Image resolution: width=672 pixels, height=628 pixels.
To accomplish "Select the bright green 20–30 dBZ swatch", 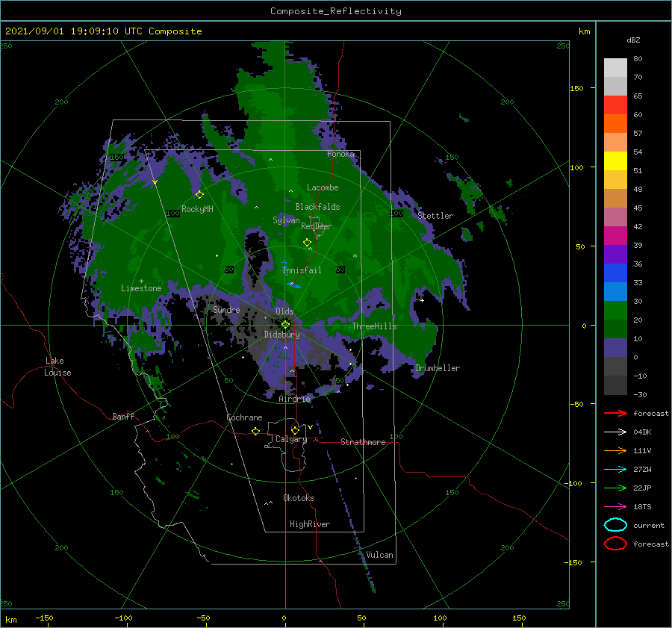I will tap(615, 310).
